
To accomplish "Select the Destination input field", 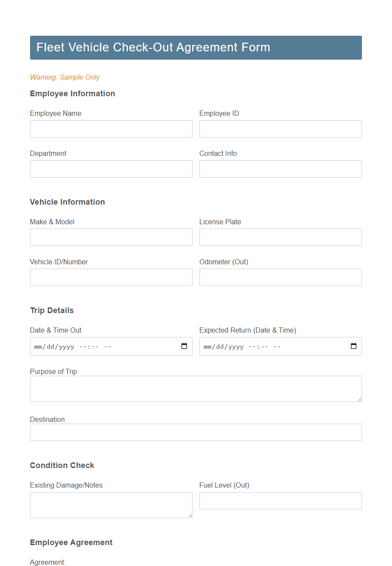I will click(196, 432).
